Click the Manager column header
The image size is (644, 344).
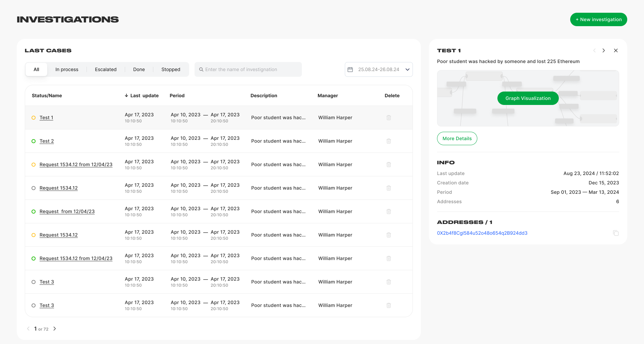pyautogui.click(x=328, y=96)
